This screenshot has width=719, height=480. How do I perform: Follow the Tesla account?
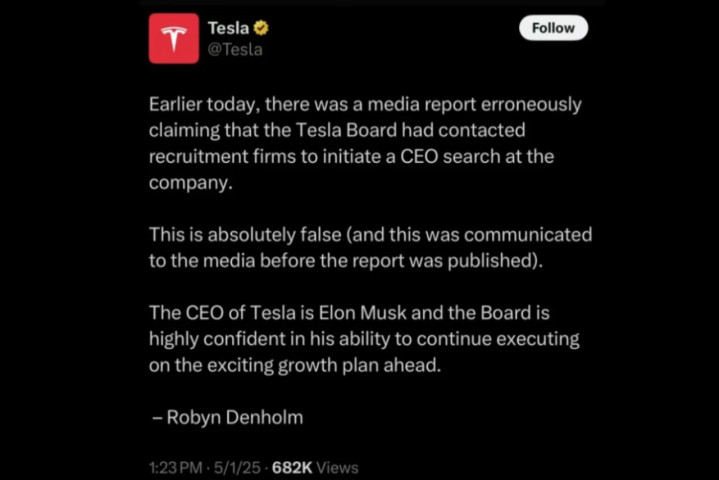click(553, 28)
